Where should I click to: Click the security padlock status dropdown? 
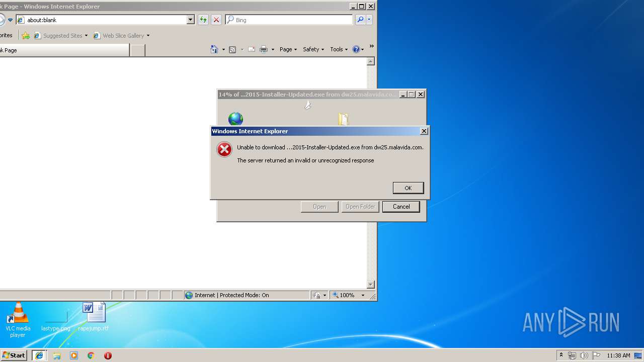[319, 295]
